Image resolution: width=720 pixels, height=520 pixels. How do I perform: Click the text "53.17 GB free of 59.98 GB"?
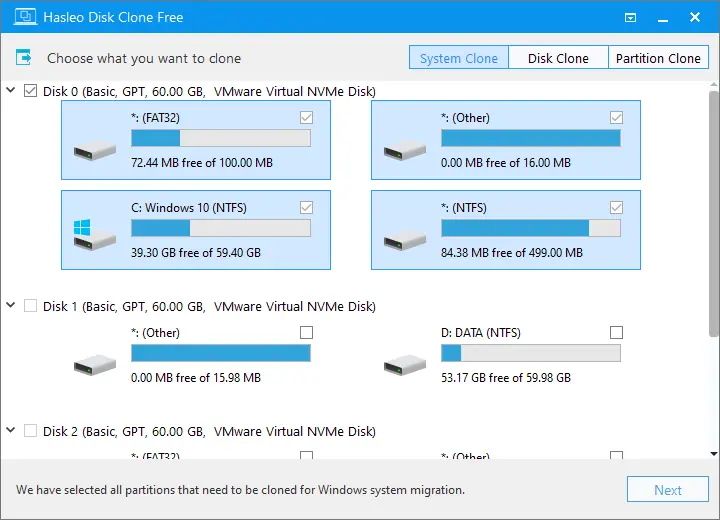click(506, 378)
